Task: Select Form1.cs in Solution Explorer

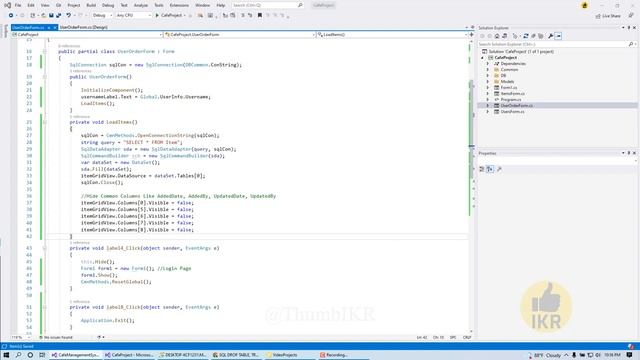Action: click(509, 88)
